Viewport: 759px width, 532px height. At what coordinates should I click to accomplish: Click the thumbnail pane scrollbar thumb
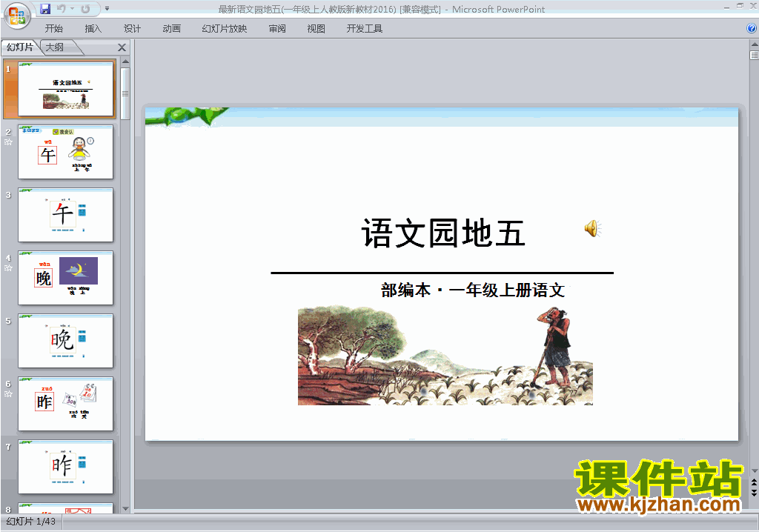(x=125, y=93)
